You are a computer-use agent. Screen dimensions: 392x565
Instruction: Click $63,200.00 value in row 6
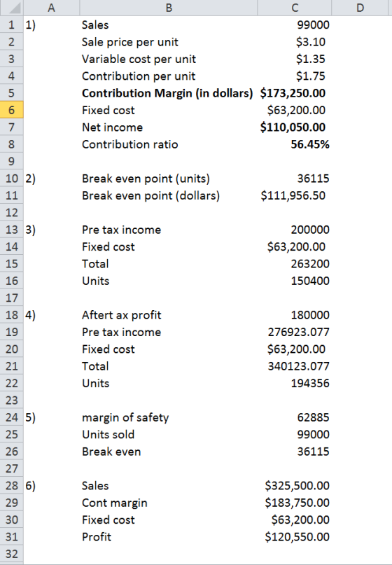pos(295,110)
